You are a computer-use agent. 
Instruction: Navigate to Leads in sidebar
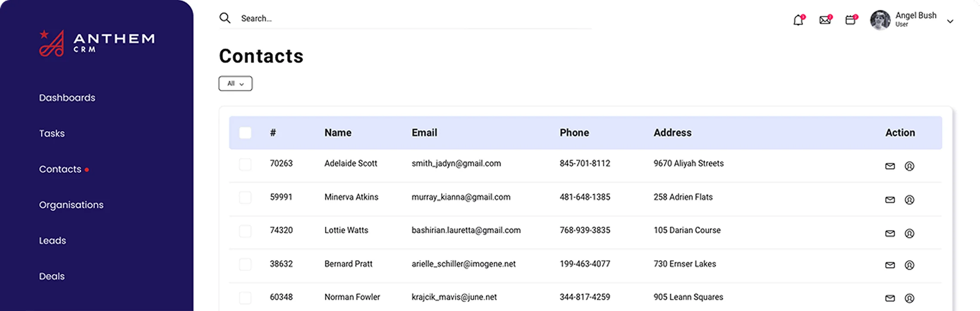(52, 241)
